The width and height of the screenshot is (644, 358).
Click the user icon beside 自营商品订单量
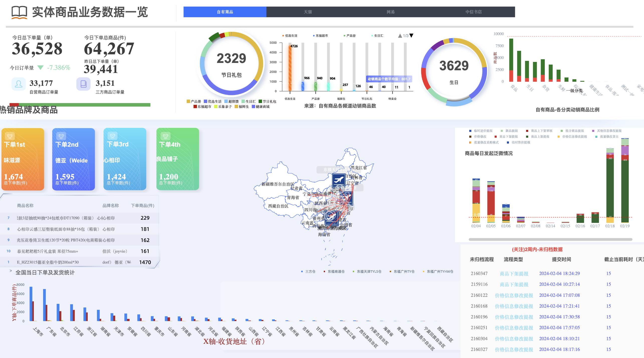[x=19, y=84]
